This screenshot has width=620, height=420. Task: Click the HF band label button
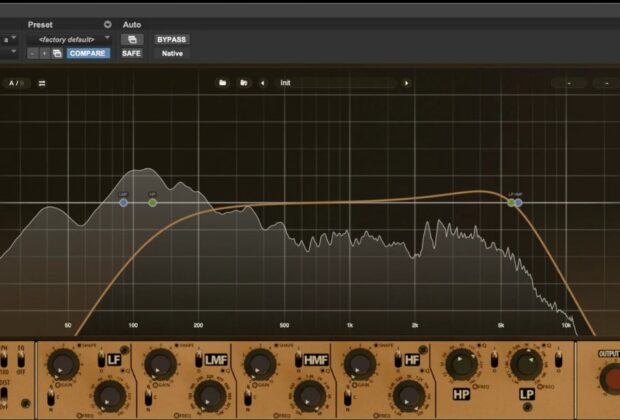click(412, 360)
